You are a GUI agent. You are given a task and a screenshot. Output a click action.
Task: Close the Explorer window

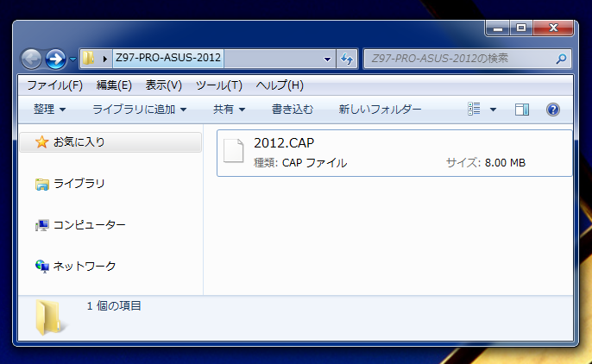tap(553, 28)
